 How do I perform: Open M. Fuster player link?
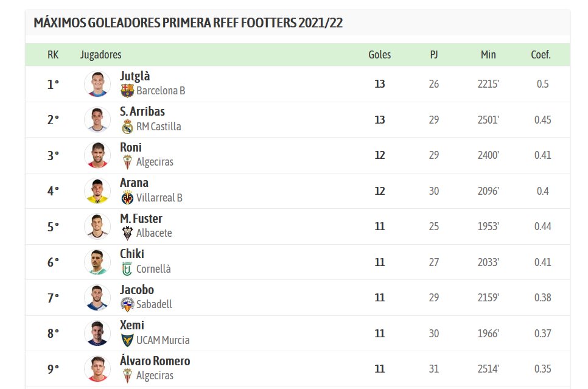141,219
